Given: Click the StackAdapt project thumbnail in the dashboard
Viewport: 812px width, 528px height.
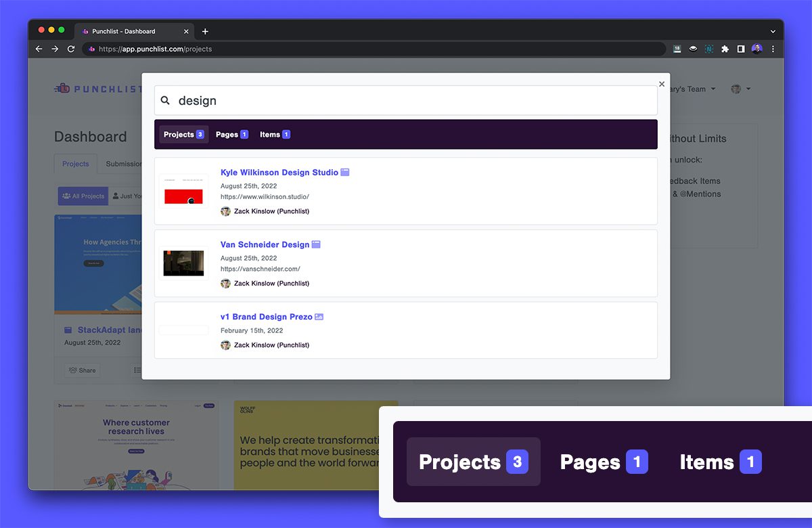Looking at the screenshot, I should [98, 265].
